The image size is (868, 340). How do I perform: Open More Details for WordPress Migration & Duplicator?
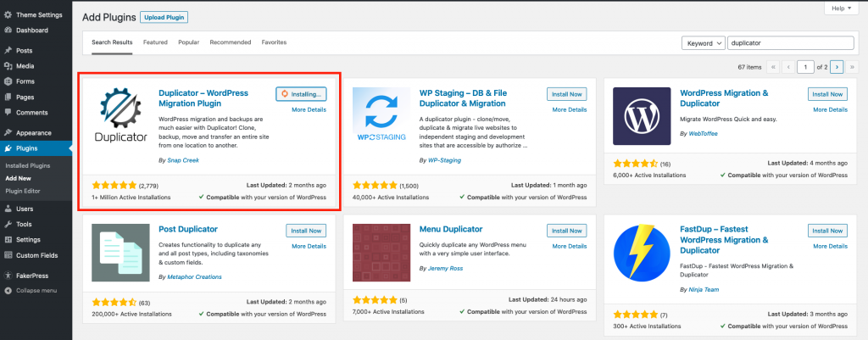831,109
